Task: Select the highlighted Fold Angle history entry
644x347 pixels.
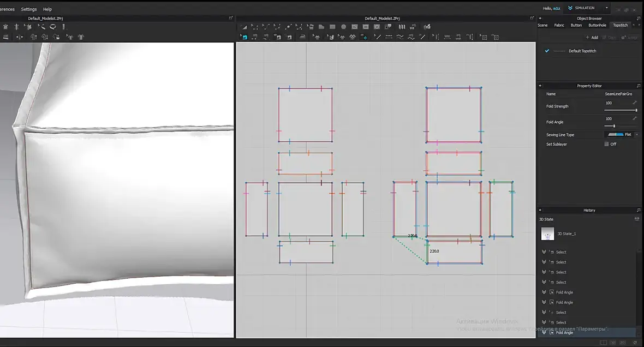Action: pyautogui.click(x=587, y=332)
